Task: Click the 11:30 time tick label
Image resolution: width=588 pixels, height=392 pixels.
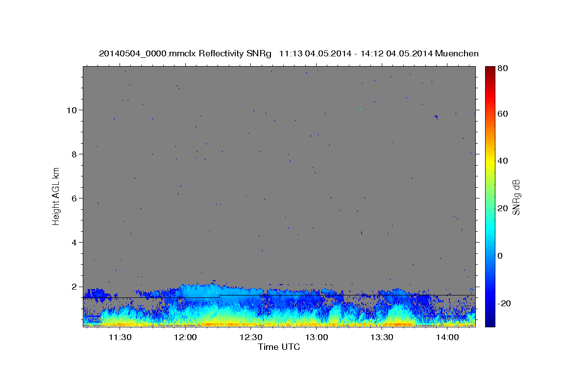Action: point(120,337)
